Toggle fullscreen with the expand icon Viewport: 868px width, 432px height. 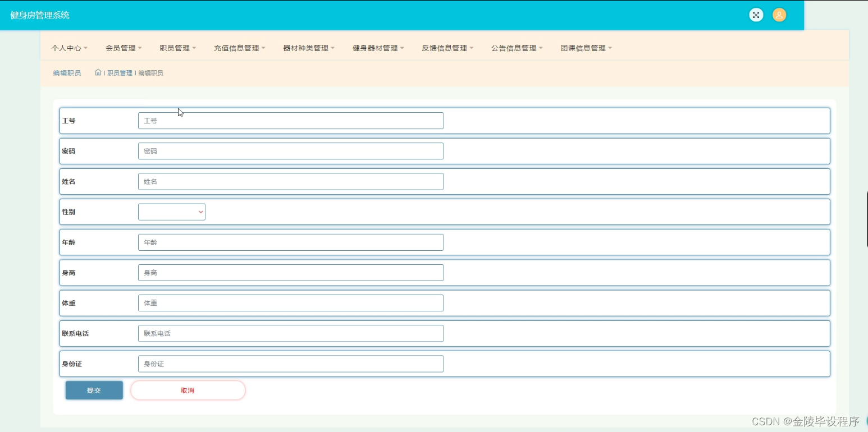tap(756, 15)
